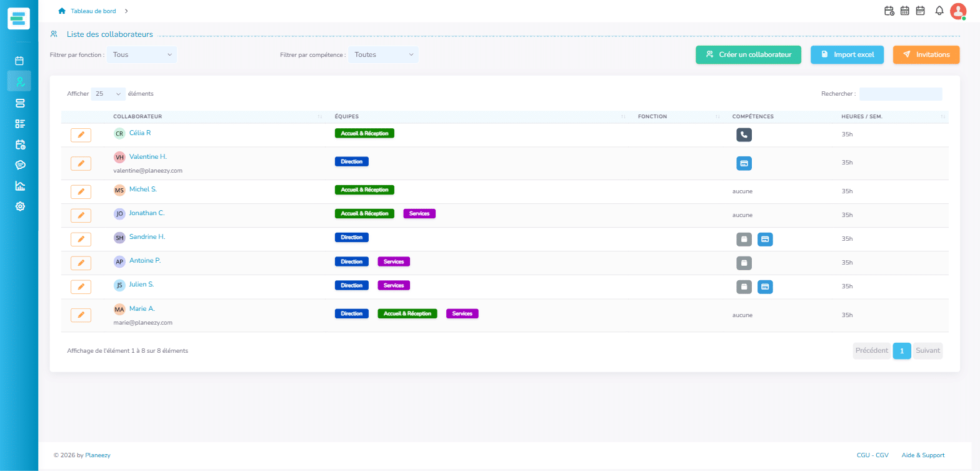The height and width of the screenshot is (471, 980).
Task: Open the task list sidebar icon
Action: pyautogui.click(x=19, y=123)
